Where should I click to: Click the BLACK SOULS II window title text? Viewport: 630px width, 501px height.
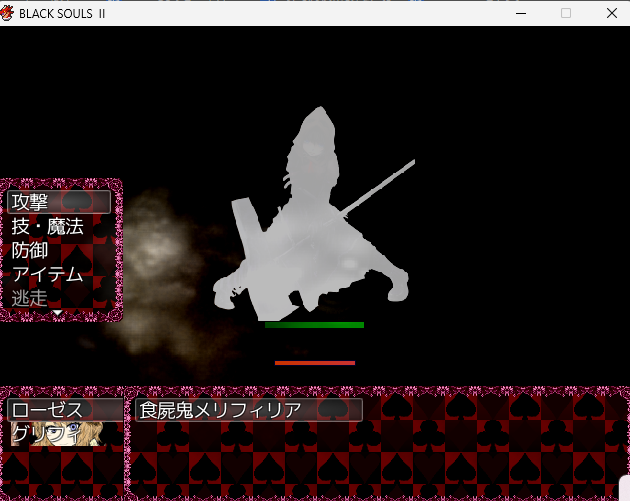click(x=62, y=14)
